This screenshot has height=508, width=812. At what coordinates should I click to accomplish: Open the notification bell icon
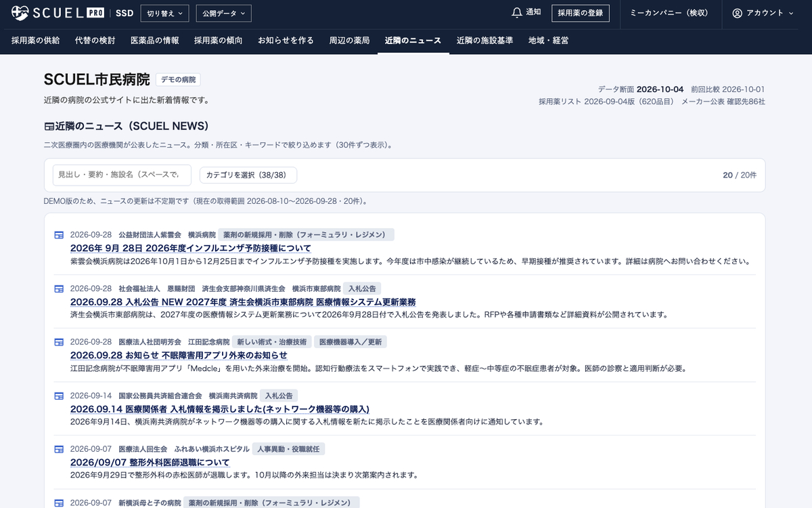tap(517, 13)
